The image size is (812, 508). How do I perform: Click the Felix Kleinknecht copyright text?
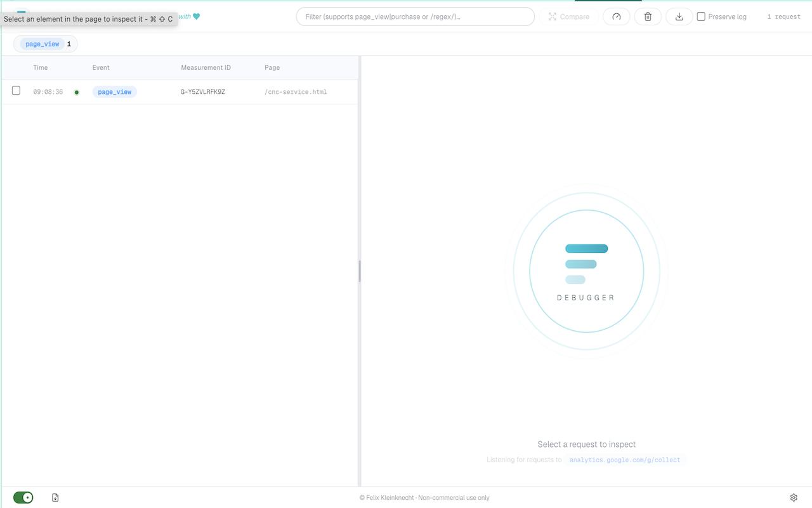(x=424, y=498)
